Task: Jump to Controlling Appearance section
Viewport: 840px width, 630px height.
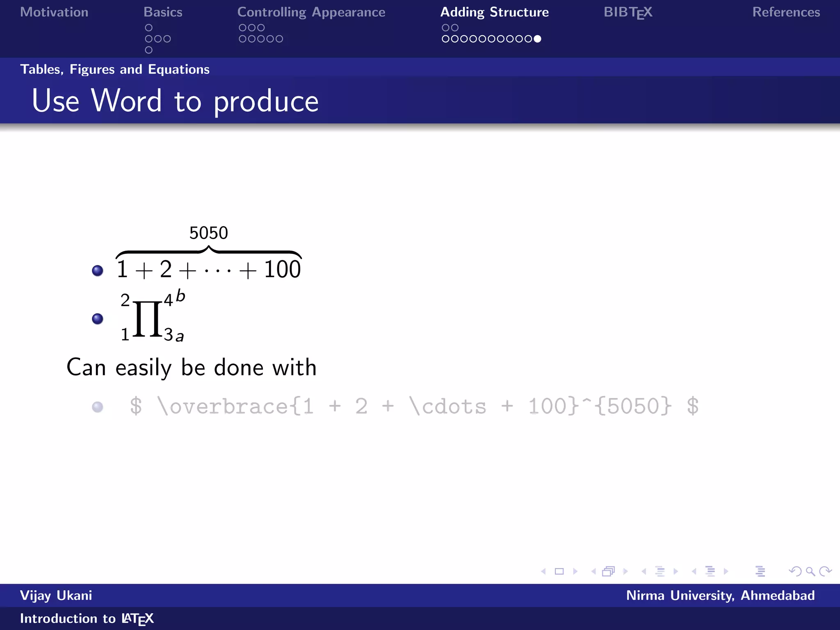Action: tap(311, 12)
